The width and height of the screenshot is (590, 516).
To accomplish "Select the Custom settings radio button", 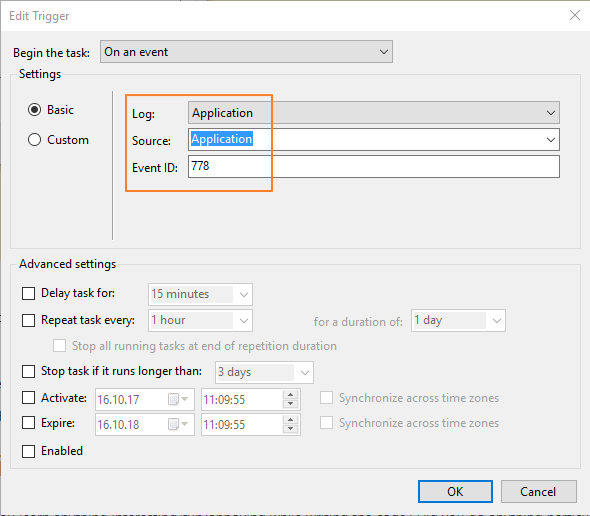I will [x=35, y=140].
